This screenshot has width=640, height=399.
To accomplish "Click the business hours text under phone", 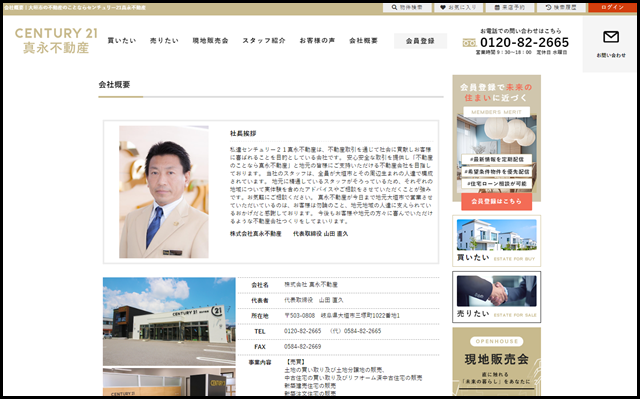I will pos(521,52).
